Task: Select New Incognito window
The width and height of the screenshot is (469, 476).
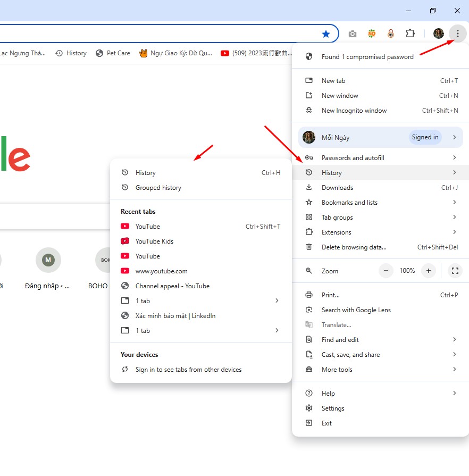Action: pos(354,111)
